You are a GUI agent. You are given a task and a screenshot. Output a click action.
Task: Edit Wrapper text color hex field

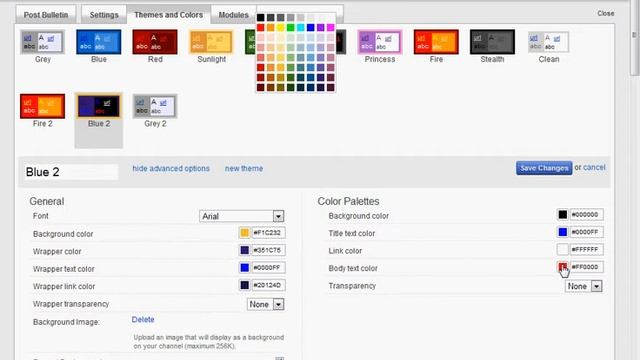point(268,268)
